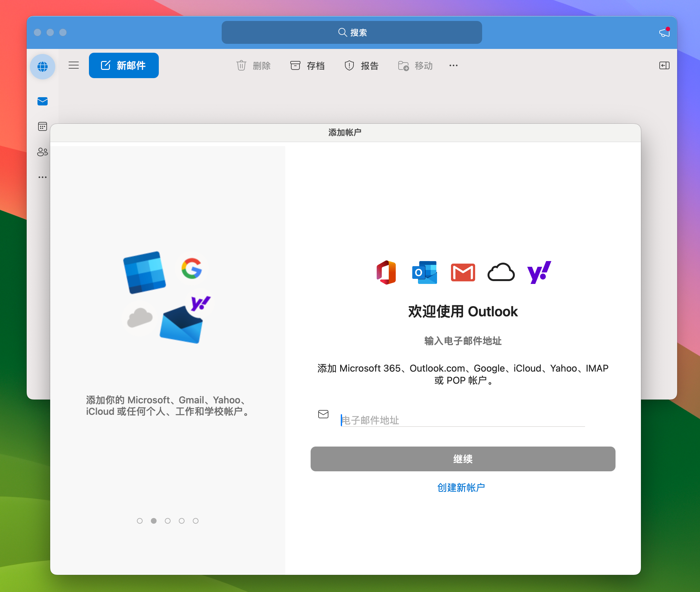
Task: Toggle the side panel collapse icon
Action: click(664, 65)
